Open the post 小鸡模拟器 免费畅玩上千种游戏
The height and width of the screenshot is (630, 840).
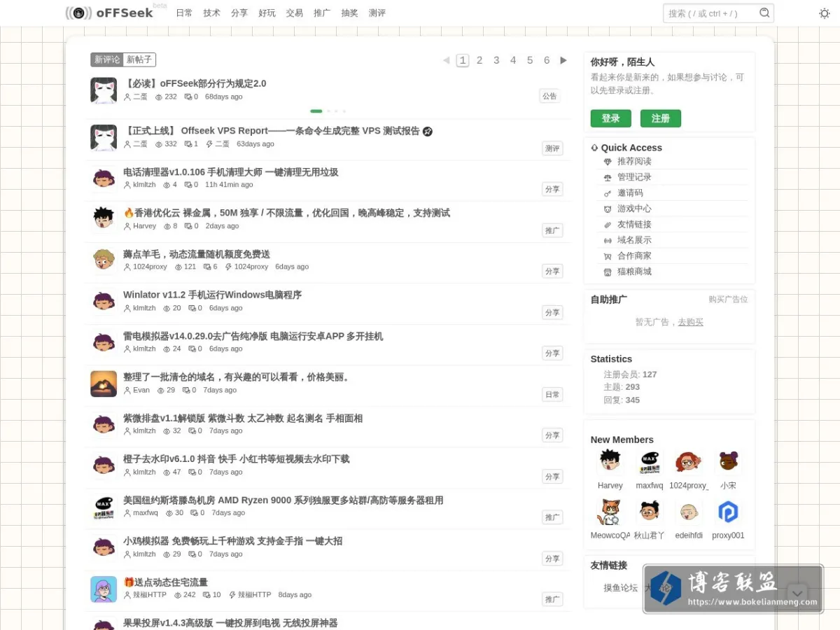(x=233, y=541)
